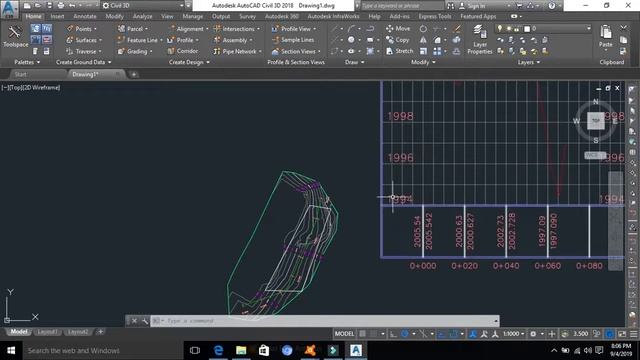Toggle layer freeze sun icon

point(509,29)
